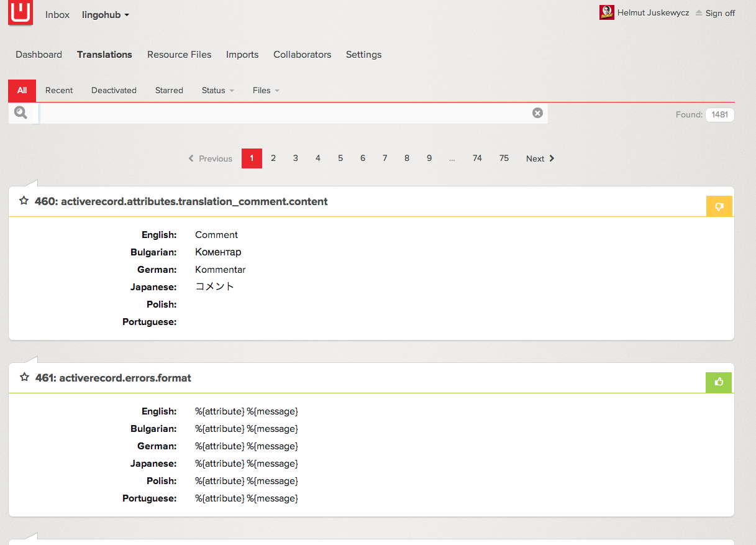Click the eject icon beside Sign off

pos(699,13)
